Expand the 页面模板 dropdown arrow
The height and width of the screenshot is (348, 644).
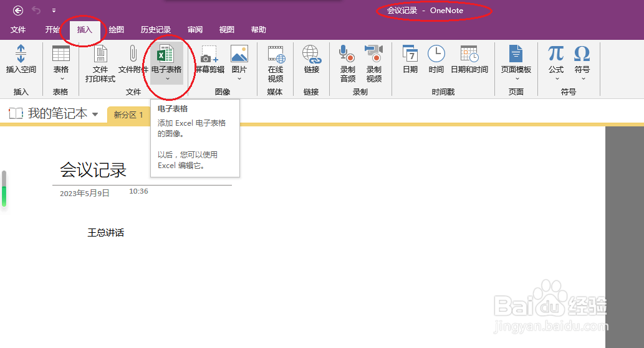(517, 78)
